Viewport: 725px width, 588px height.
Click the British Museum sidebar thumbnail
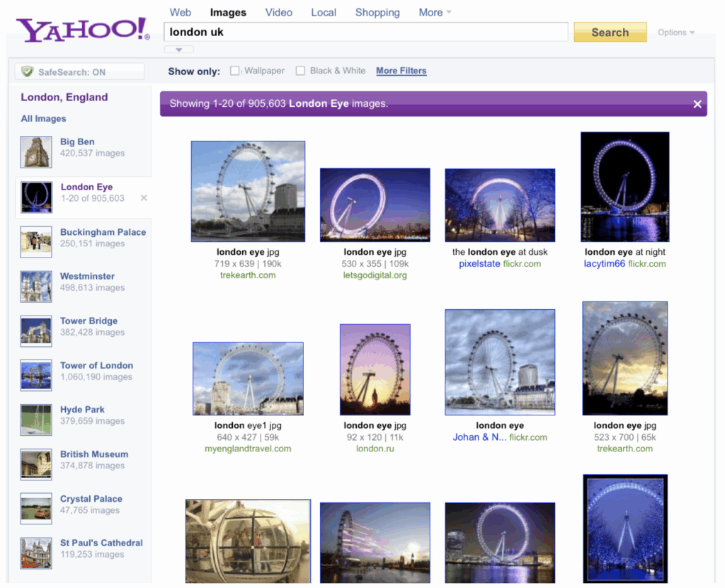click(35, 464)
